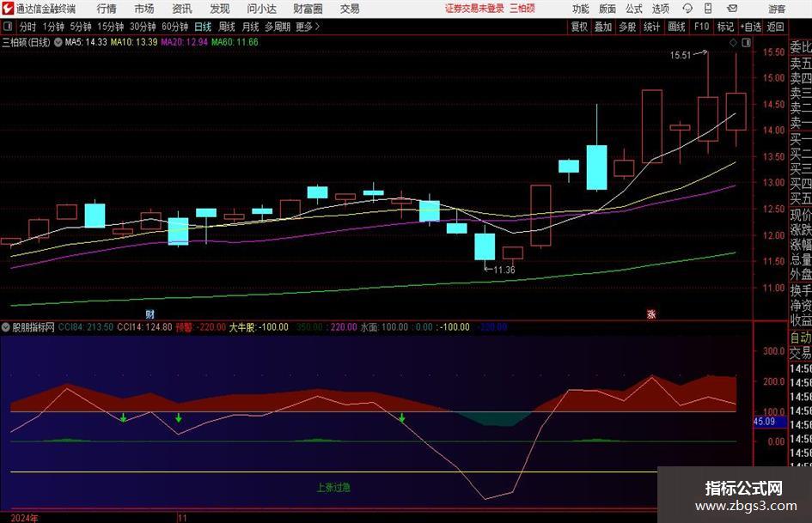
Task: Click the Tongdaxin app logo icon
Action: pos(7,9)
